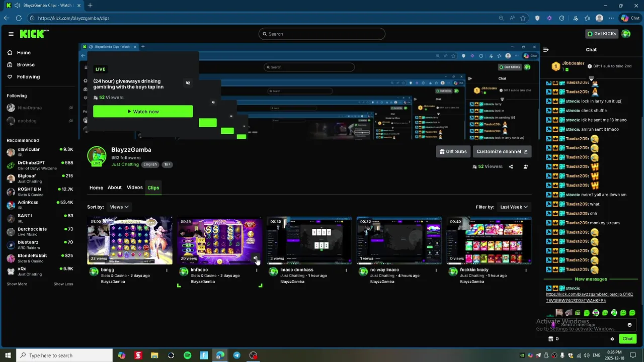Open a new browser tab

(90, 6)
